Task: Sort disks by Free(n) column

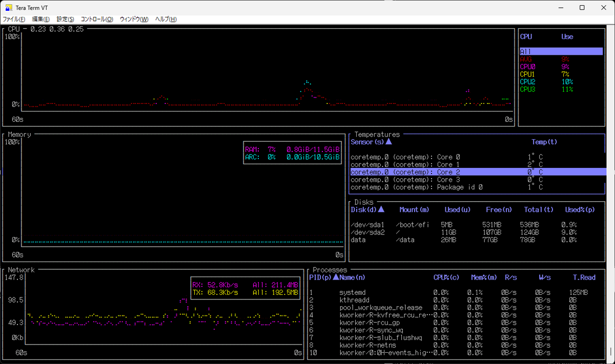Action: (x=499, y=209)
